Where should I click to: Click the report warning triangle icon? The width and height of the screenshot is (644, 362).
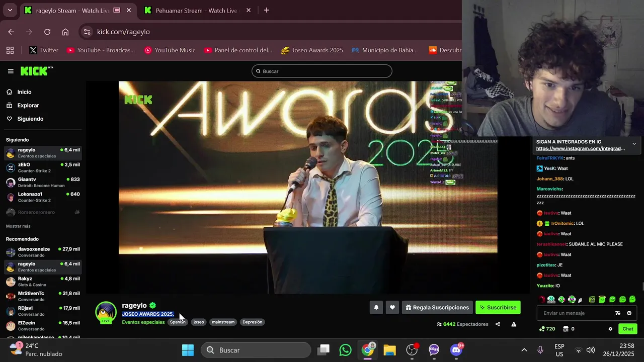coord(514,324)
